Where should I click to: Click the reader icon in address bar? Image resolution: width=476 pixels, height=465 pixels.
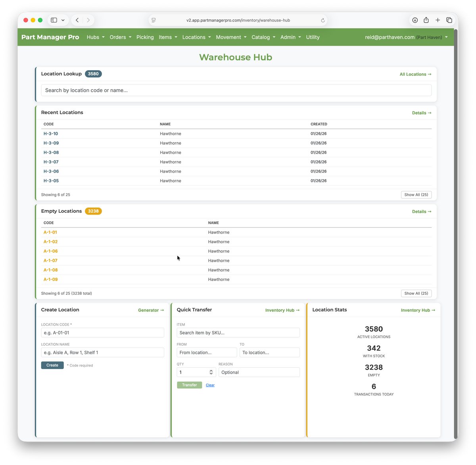tap(154, 20)
